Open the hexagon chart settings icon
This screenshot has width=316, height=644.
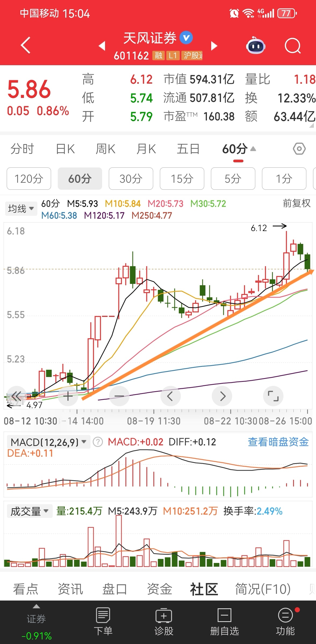click(x=299, y=149)
